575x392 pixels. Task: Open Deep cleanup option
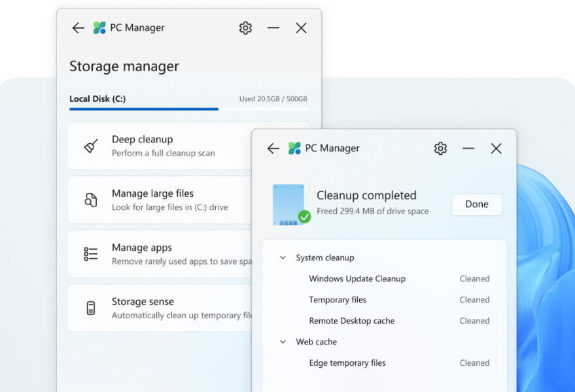point(160,146)
